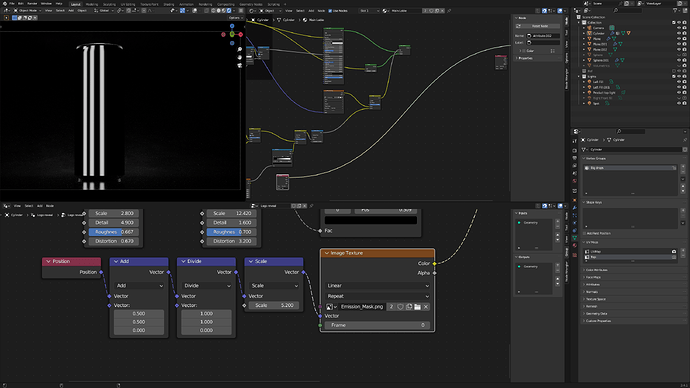Expand the Custom Properties panel
Screen dimensions: 690x388
(x=598, y=321)
